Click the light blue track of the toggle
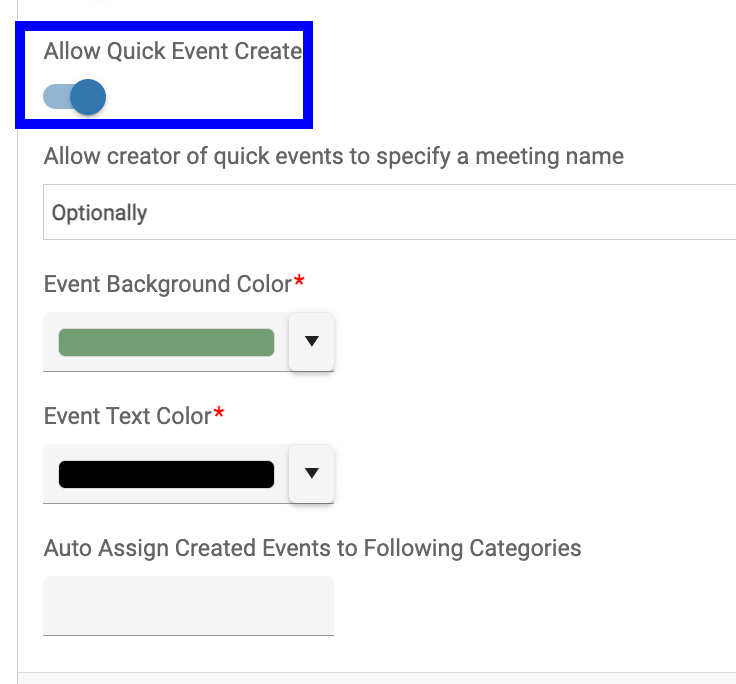Image resolution: width=736 pixels, height=684 pixels. click(x=54, y=97)
